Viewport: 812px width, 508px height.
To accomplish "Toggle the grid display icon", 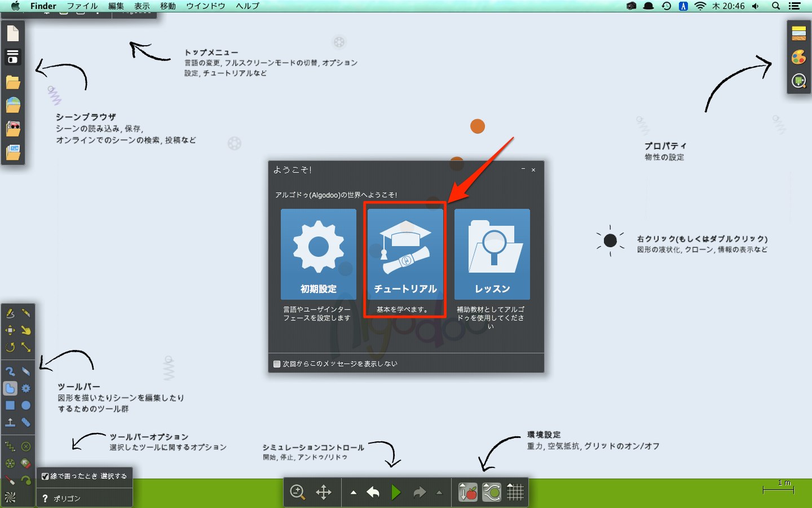I will coord(515,492).
